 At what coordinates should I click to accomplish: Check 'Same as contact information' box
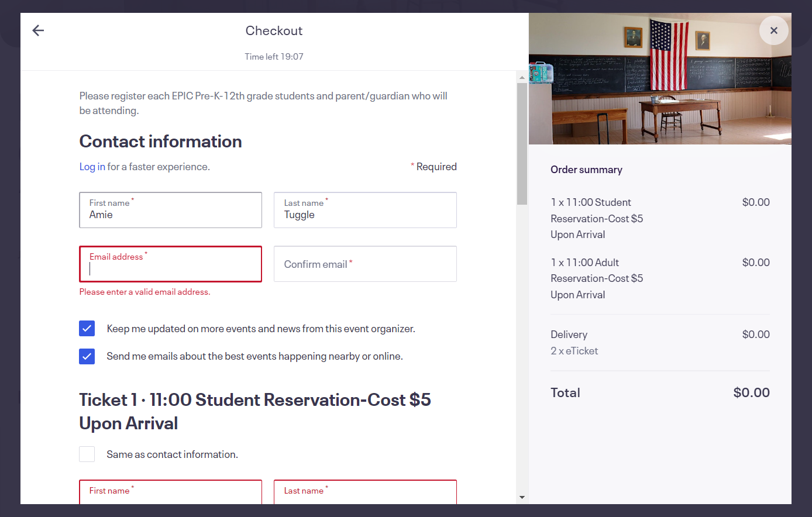pos(87,454)
